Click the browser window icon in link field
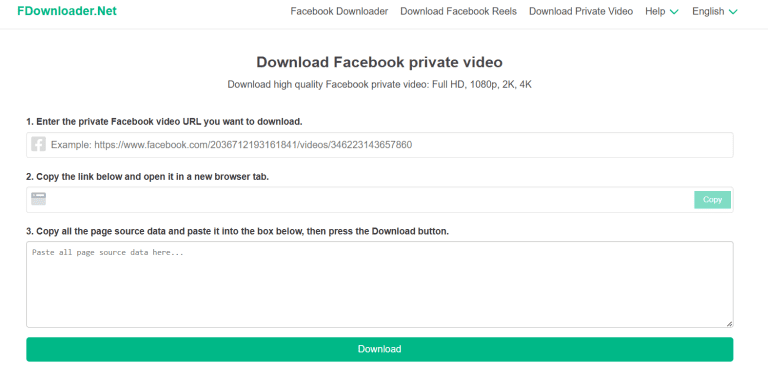Image resolution: width=768 pixels, height=367 pixels. pyautogui.click(x=38, y=198)
